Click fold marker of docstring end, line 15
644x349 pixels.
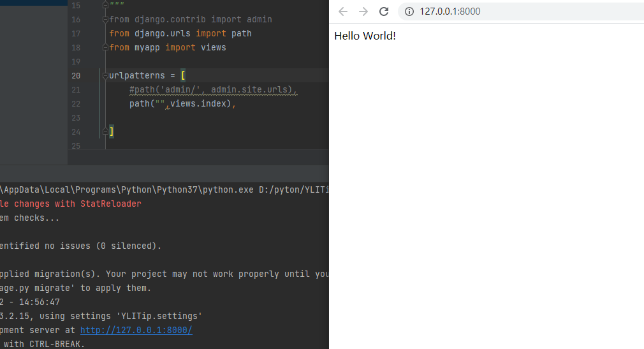point(105,6)
